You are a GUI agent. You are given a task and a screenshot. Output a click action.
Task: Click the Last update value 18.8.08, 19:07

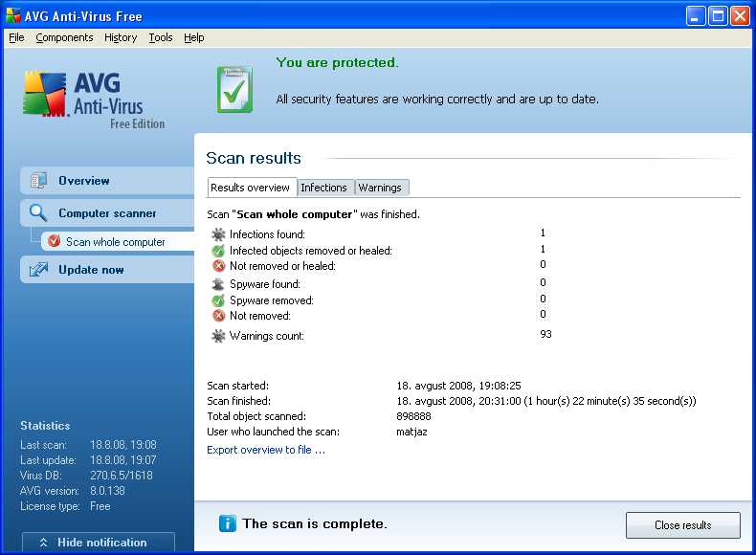tap(123, 460)
